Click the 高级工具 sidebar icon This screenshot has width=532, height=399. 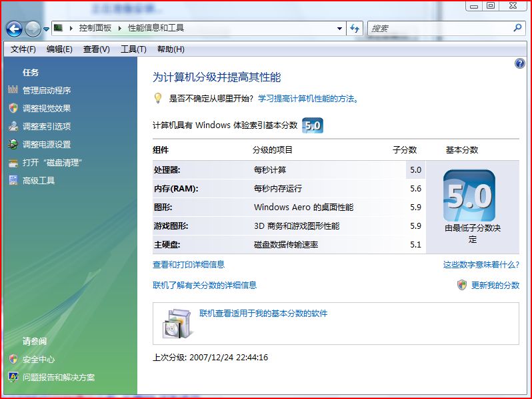point(13,180)
